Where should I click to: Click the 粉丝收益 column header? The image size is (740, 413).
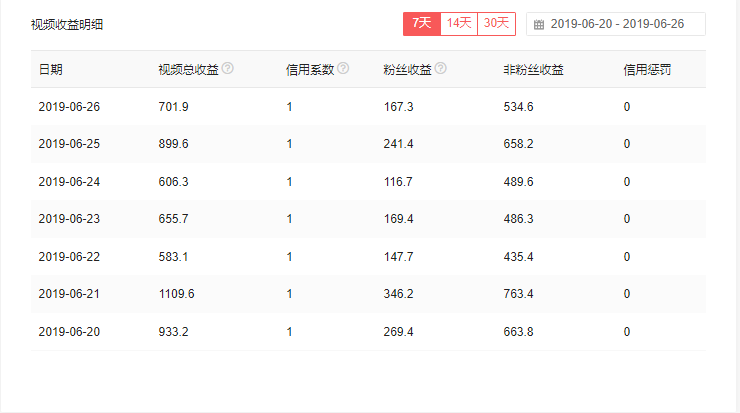coord(407,70)
